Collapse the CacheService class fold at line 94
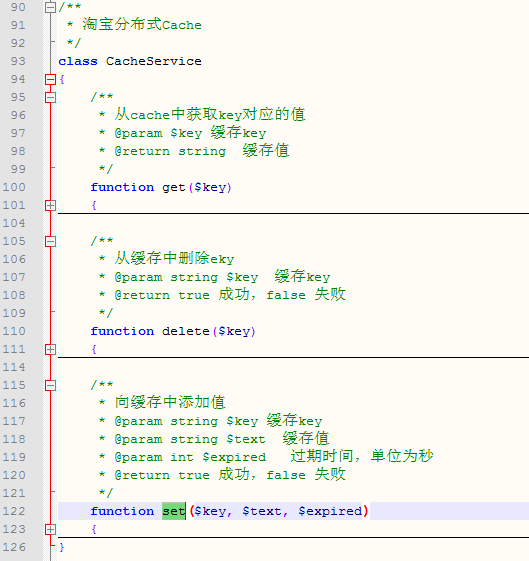This screenshot has width=529, height=561. pos(50,79)
